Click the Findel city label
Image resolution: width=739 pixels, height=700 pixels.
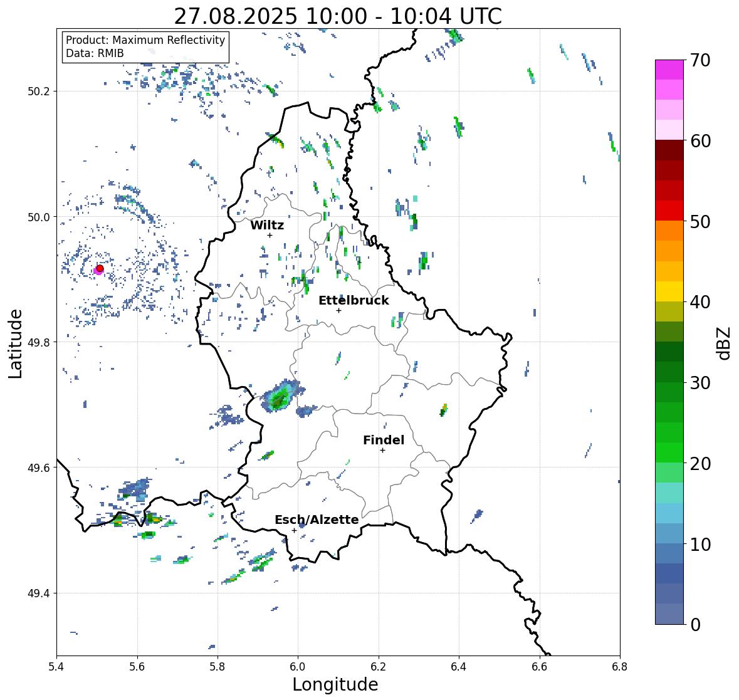click(384, 440)
